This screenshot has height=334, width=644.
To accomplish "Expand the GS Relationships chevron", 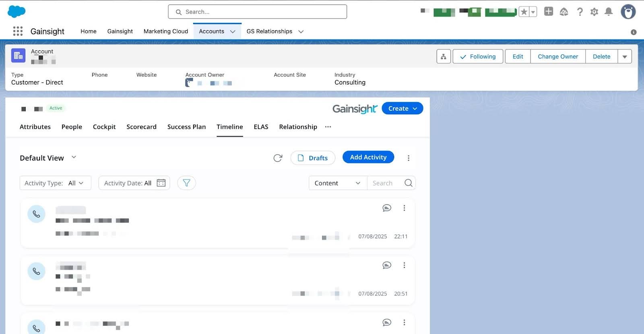I will 301,31.
